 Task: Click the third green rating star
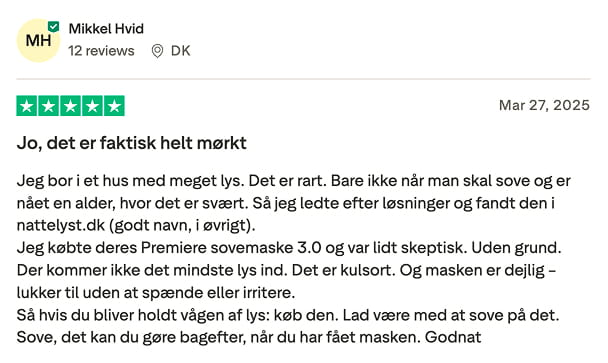(70, 106)
